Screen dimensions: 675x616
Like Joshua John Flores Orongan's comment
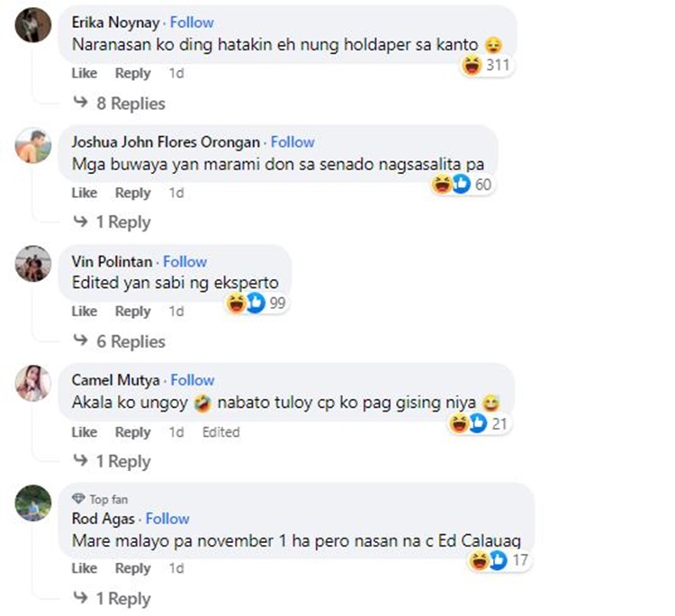tap(85, 193)
